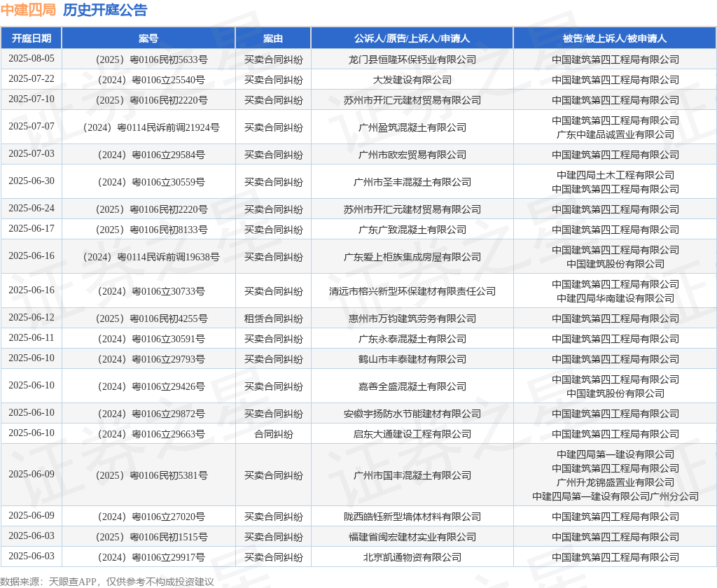Select case number (2024)粤0114民诉前调19638号
This screenshot has width=717, height=588.
(x=151, y=258)
